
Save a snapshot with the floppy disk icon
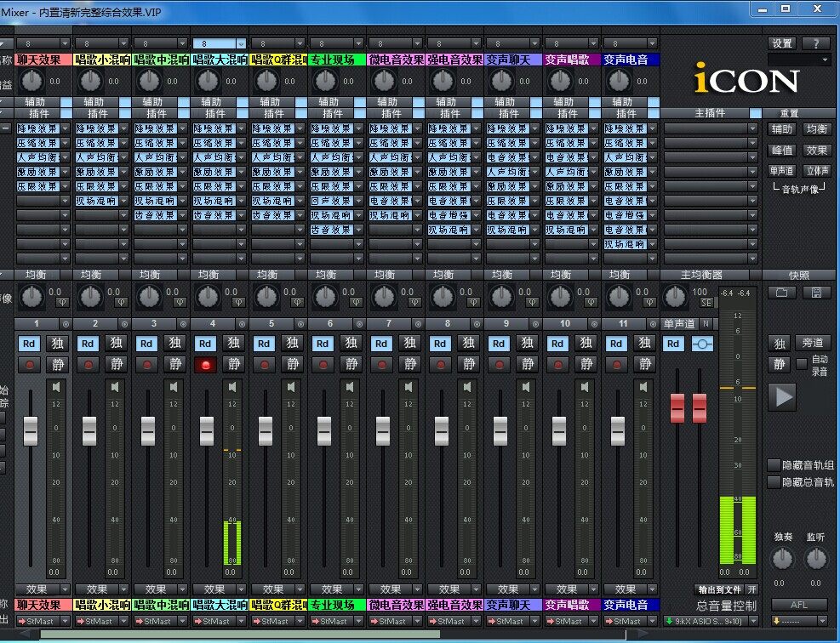816,293
